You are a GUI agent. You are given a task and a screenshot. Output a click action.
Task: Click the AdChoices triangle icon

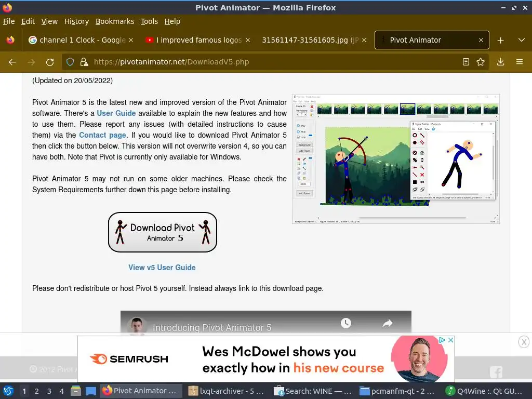point(442,340)
